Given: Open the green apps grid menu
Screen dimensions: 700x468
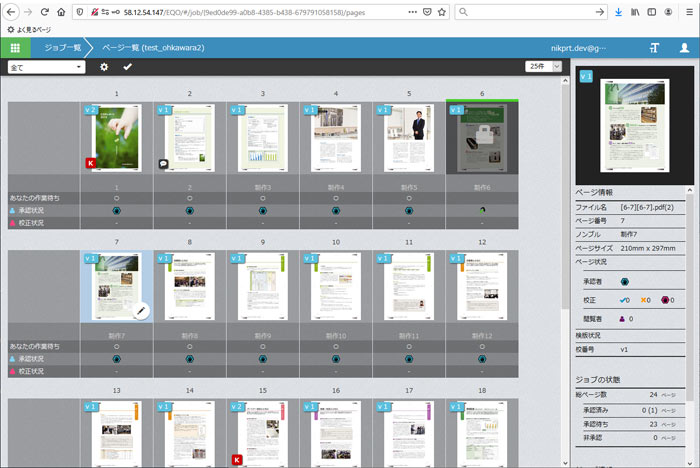Looking at the screenshot, I should (x=15, y=48).
